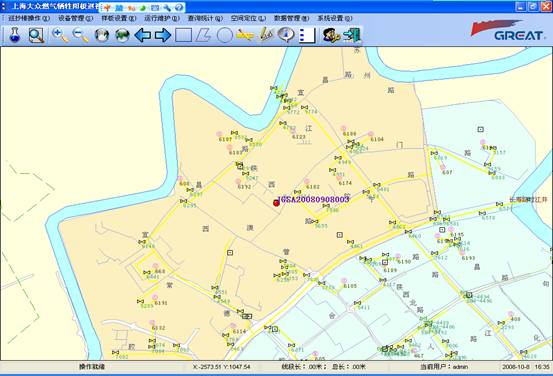
Task: Go to next map view with right arrow
Action: (163, 35)
